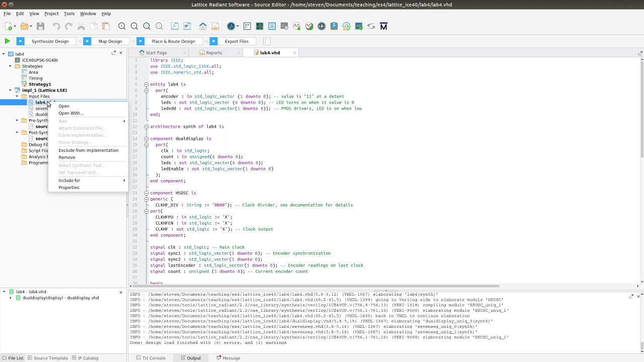
Task: Click the Zoom Out magnifier icon
Action: coord(134,26)
